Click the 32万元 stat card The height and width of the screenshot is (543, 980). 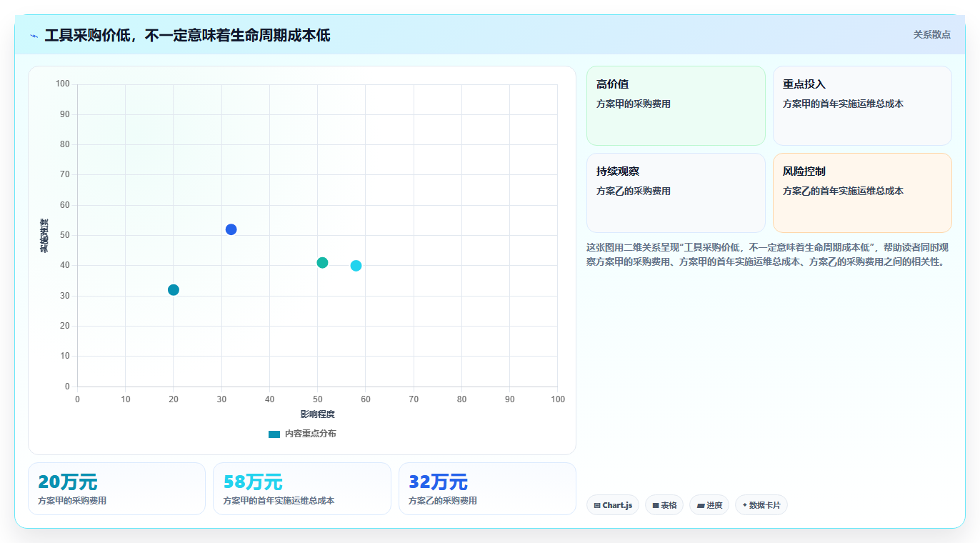(x=487, y=489)
